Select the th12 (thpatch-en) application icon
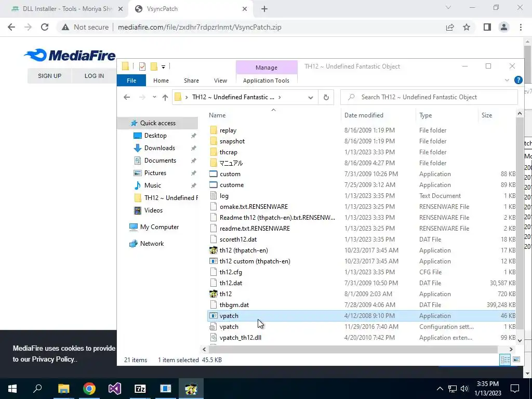Viewport: 532px width, 399px height. pos(214,250)
